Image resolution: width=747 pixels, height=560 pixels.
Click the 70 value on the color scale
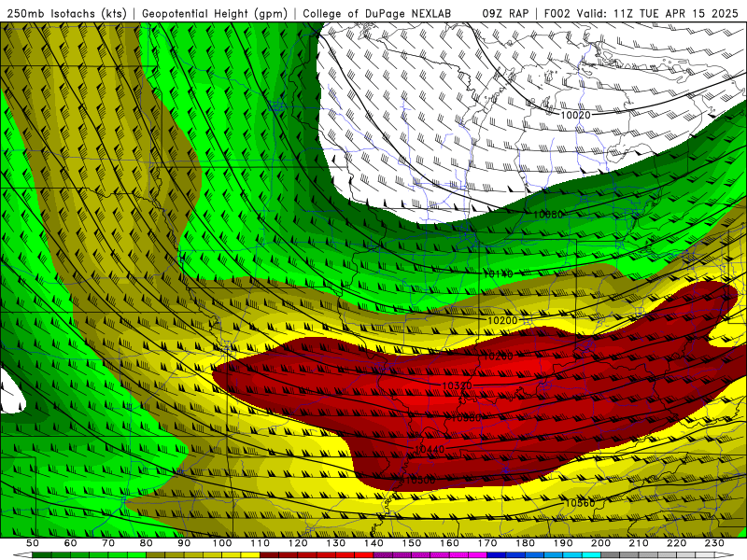point(108,543)
